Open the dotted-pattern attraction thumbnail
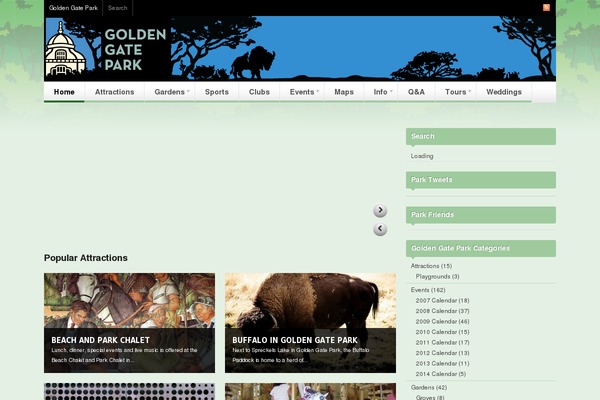Image resolution: width=600 pixels, height=400 pixels. pyautogui.click(x=129, y=392)
